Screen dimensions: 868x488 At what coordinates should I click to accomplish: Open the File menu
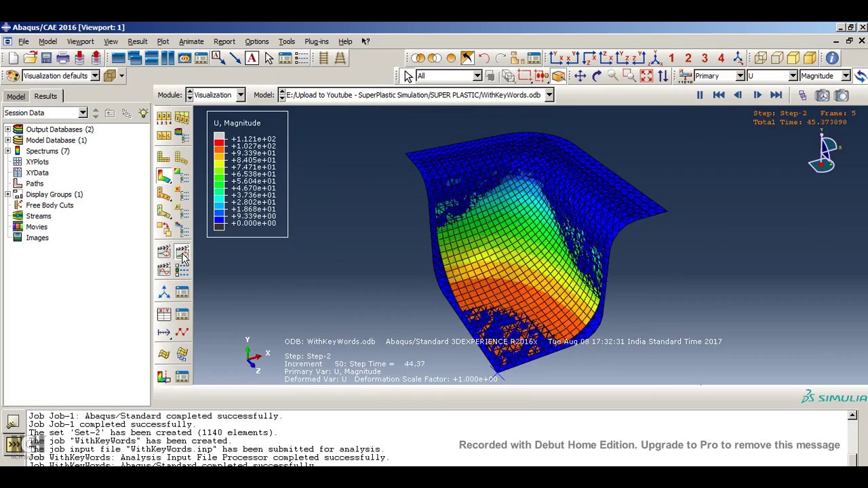click(x=23, y=41)
